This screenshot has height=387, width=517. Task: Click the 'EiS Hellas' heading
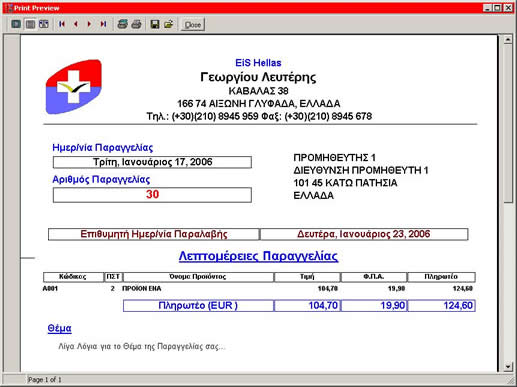(x=258, y=63)
